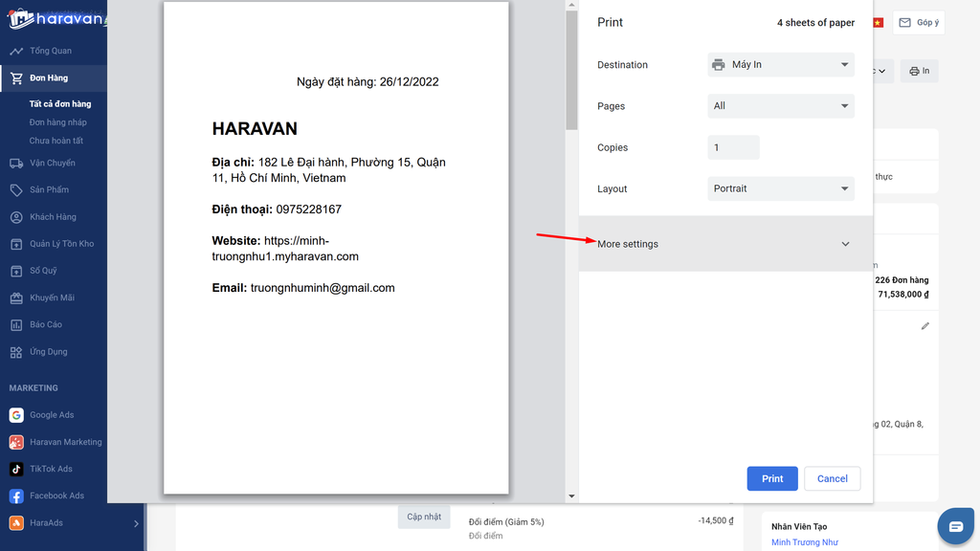Viewport: 980px width, 551px height.
Task: Open Báo Cáo menu item
Action: tap(46, 325)
